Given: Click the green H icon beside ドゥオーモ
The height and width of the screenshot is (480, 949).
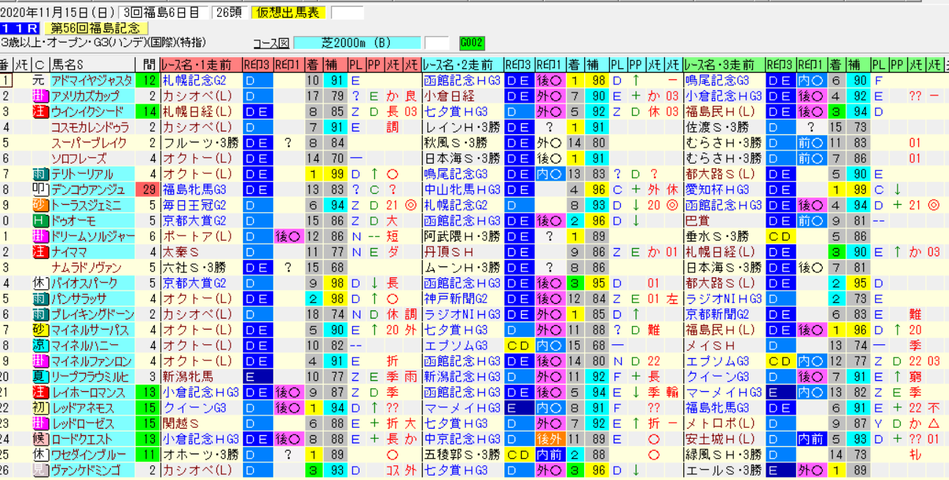Looking at the screenshot, I should click(x=39, y=220).
